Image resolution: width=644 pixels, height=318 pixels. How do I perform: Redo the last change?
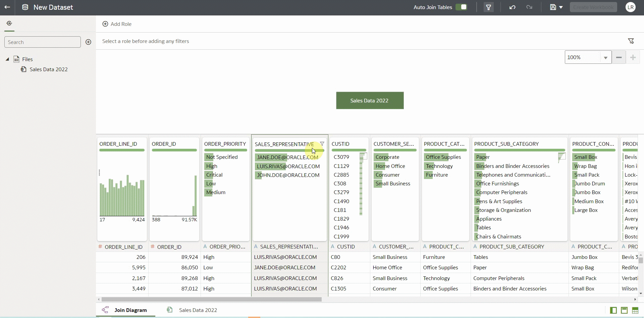coord(529,7)
